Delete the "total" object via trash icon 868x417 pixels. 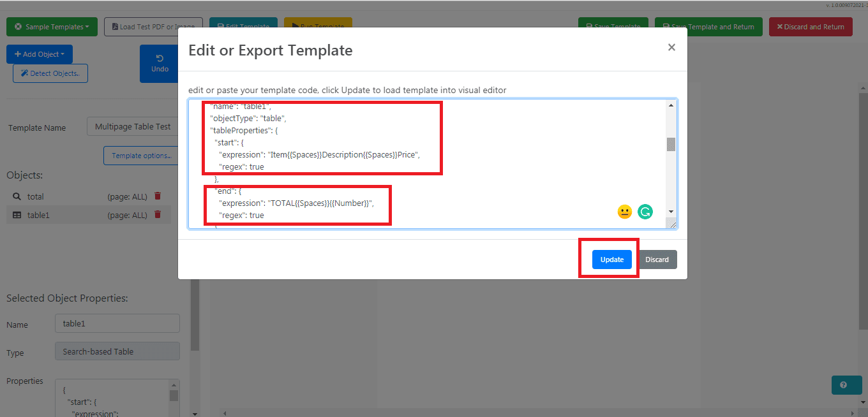[157, 196]
